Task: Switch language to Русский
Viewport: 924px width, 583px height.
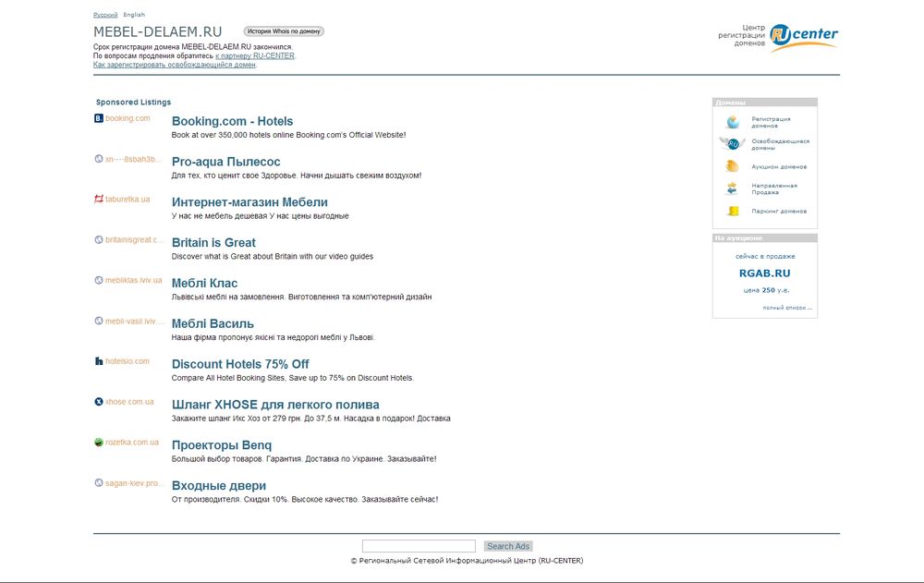Action: [105, 15]
